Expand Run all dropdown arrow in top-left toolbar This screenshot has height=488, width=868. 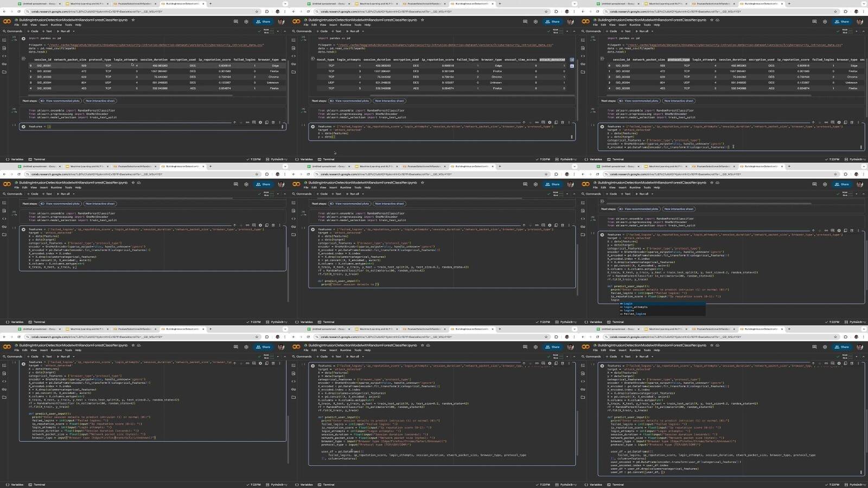tap(73, 31)
